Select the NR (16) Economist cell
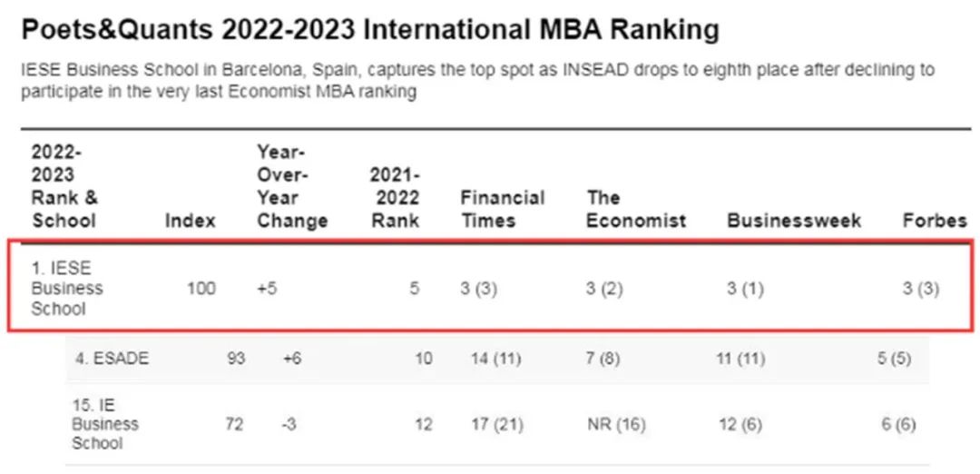The width and height of the screenshot is (980, 474). pyautogui.click(x=616, y=425)
